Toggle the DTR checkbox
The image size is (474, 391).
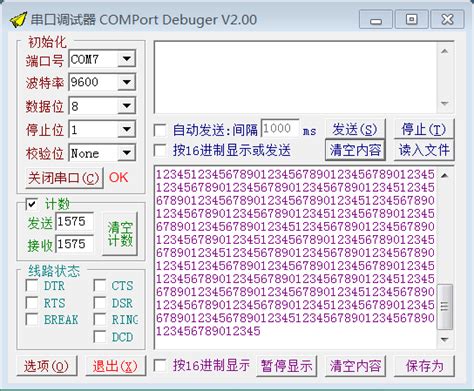[32, 286]
